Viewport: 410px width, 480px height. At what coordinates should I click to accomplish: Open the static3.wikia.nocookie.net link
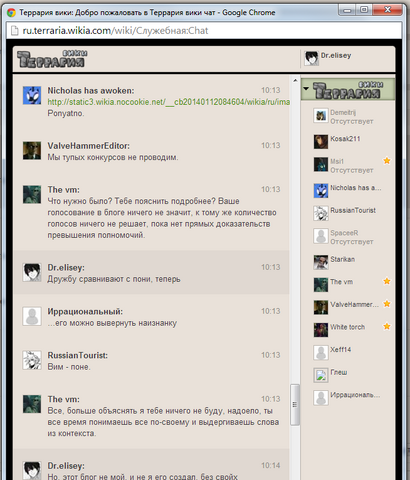pyautogui.click(x=168, y=102)
